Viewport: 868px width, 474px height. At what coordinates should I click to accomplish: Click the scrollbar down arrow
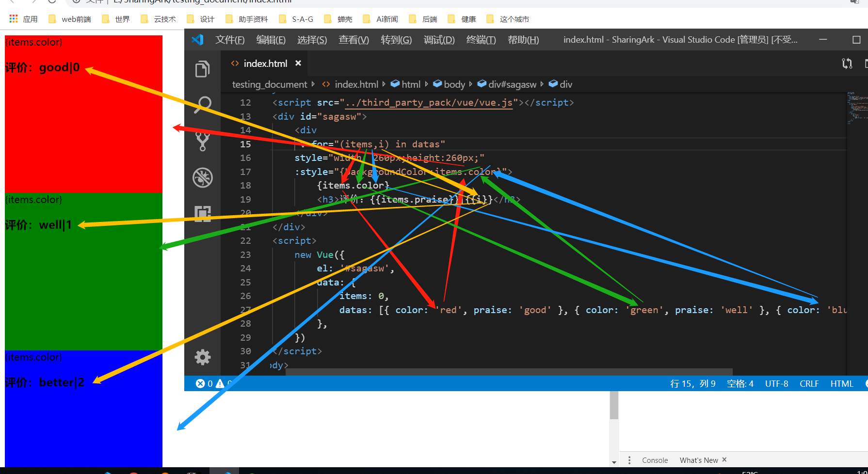tap(614, 462)
